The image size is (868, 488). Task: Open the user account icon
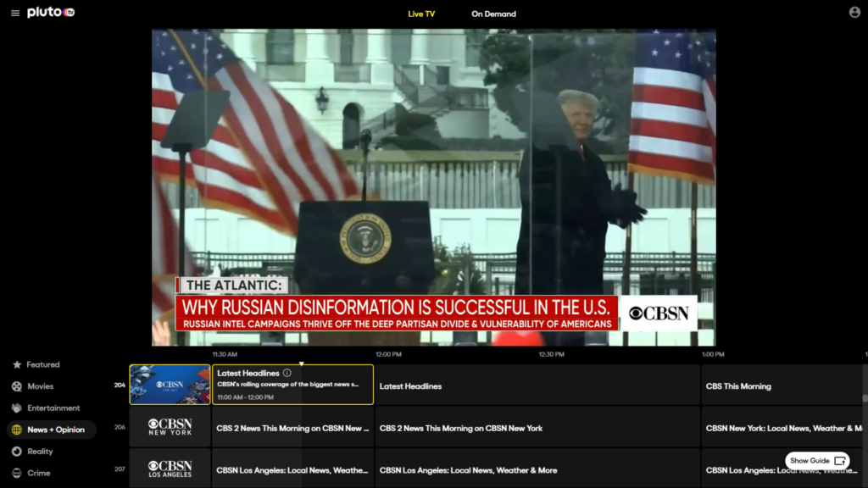(854, 12)
